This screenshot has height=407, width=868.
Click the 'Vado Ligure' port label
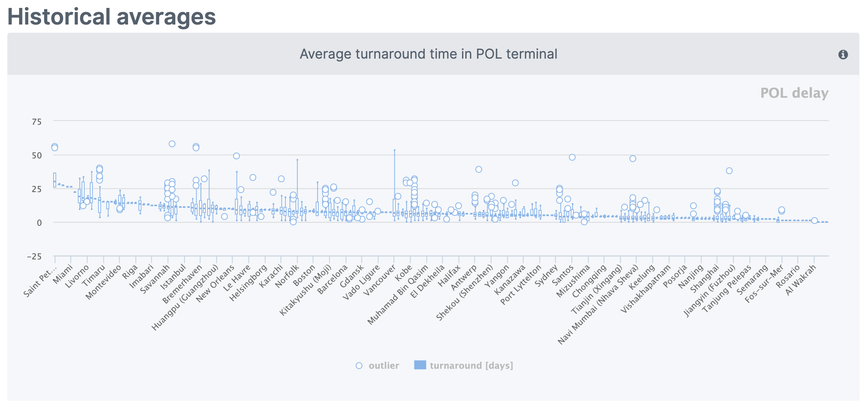point(361,284)
